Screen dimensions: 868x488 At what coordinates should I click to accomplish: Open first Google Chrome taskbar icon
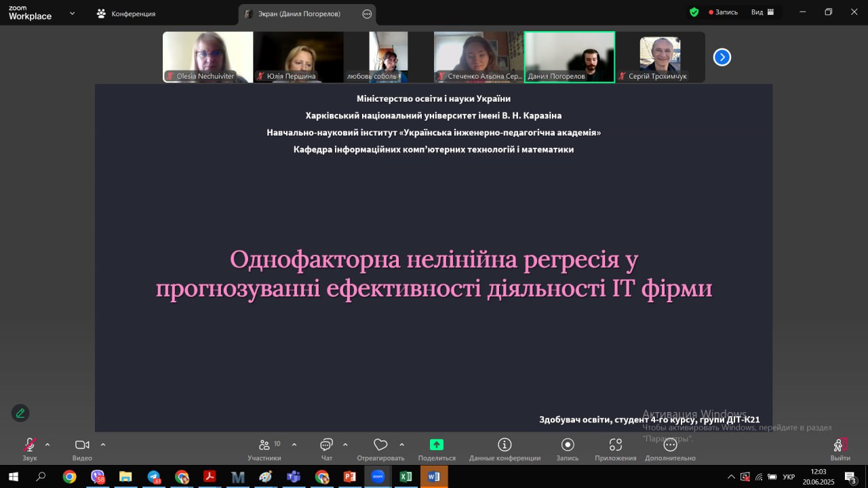pyautogui.click(x=69, y=476)
